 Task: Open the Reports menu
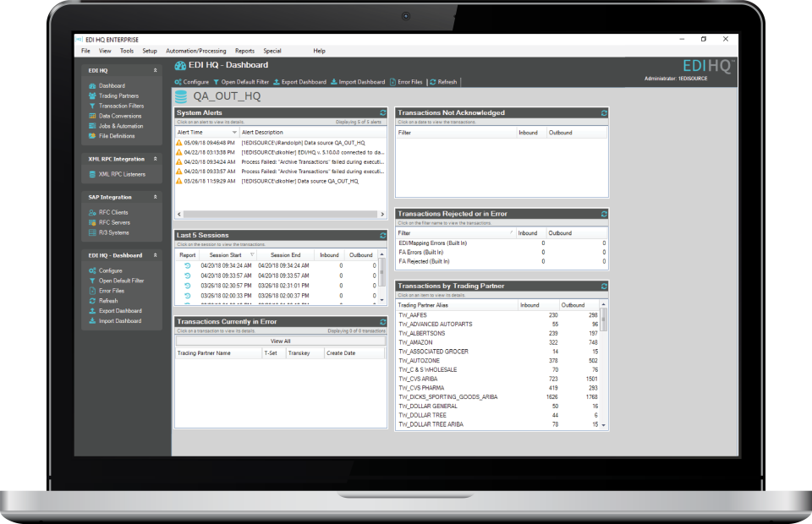[244, 51]
